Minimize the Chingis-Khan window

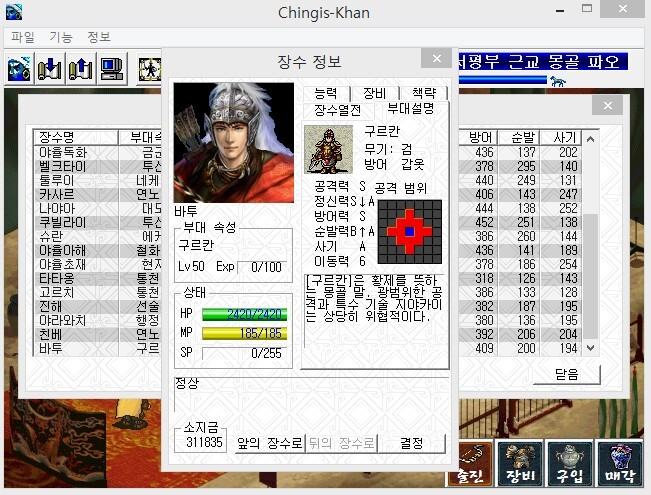click(x=560, y=10)
